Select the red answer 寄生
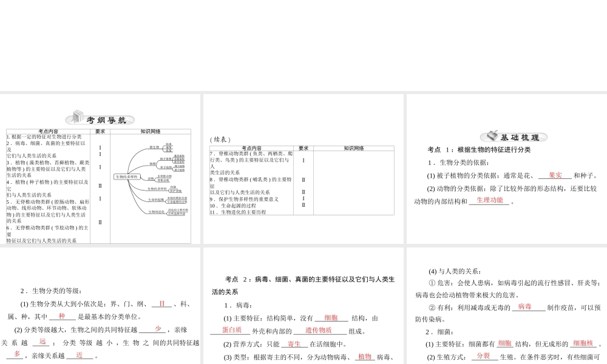 point(294,343)
